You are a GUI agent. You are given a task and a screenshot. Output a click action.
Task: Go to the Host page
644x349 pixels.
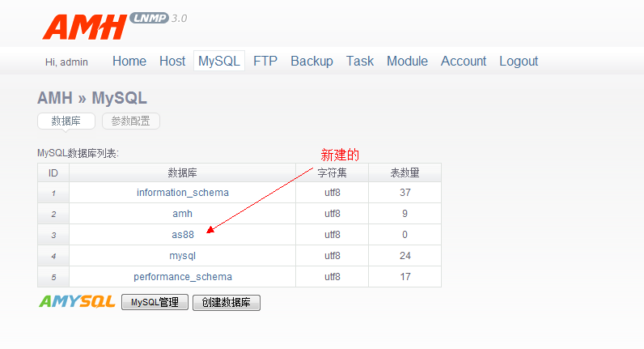(x=172, y=62)
